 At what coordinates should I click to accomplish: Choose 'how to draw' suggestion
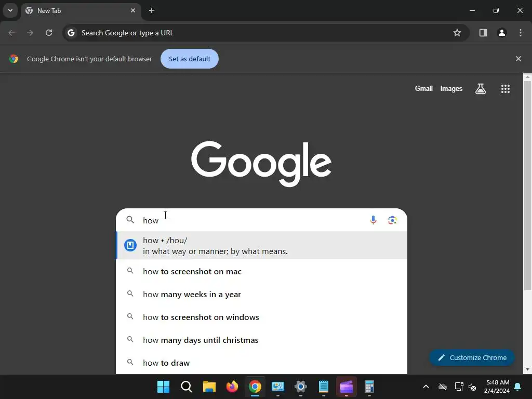(262, 362)
